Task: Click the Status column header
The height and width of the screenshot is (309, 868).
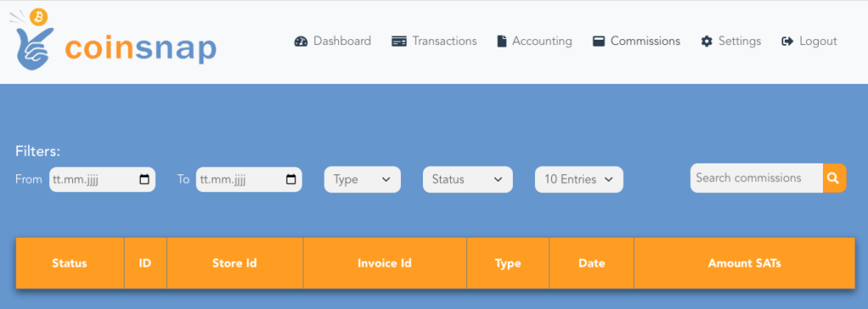Action: pyautogui.click(x=70, y=263)
